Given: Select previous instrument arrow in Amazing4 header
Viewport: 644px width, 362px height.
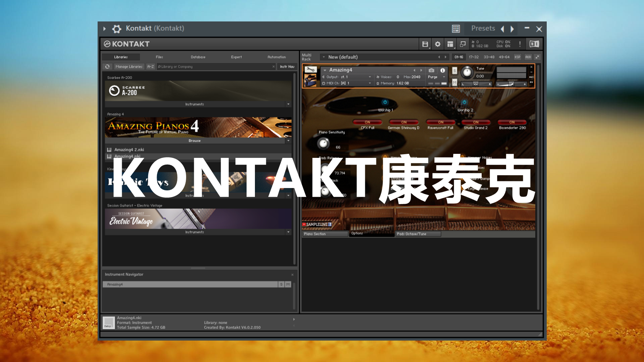Looking at the screenshot, I should (415, 70).
